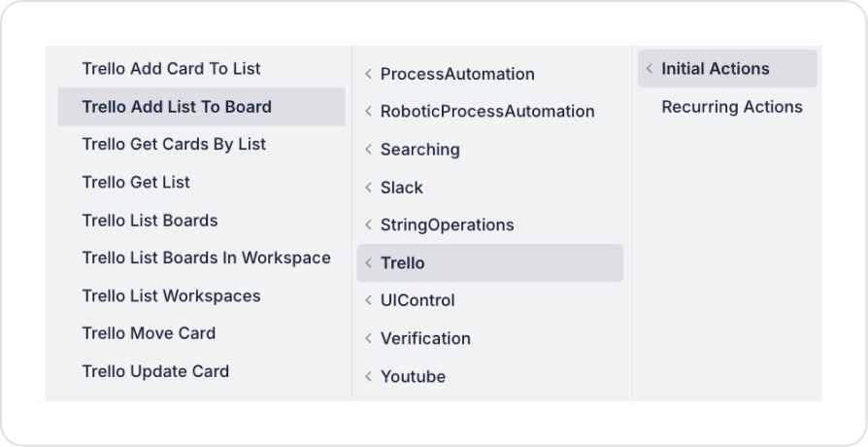Select Recurring Actions menu item
The width and height of the screenshot is (868, 447).
click(731, 107)
